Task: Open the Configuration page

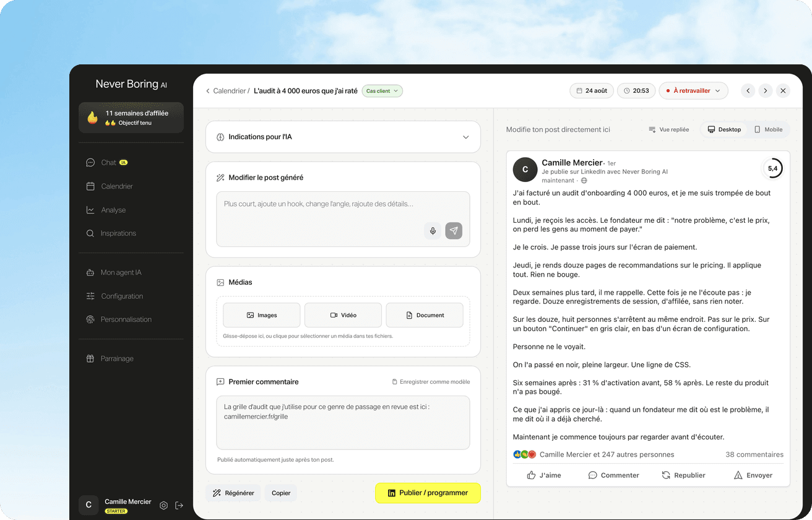Action: [x=114, y=296]
